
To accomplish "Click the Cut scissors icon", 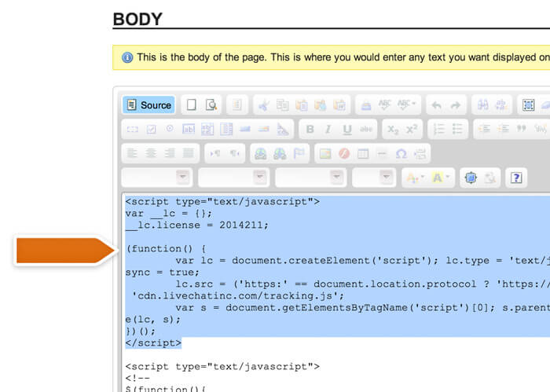I will pos(263,104).
